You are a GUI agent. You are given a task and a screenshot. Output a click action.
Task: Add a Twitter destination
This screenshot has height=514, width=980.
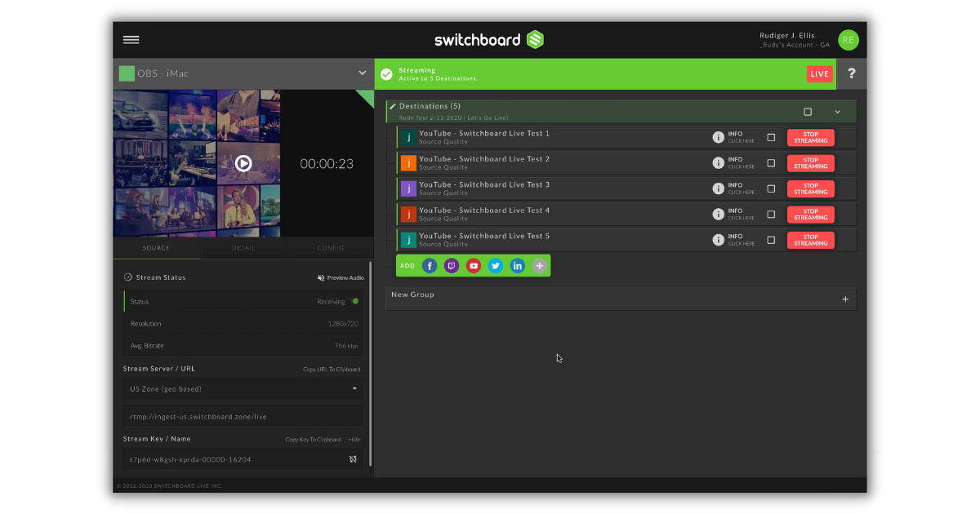click(x=496, y=265)
